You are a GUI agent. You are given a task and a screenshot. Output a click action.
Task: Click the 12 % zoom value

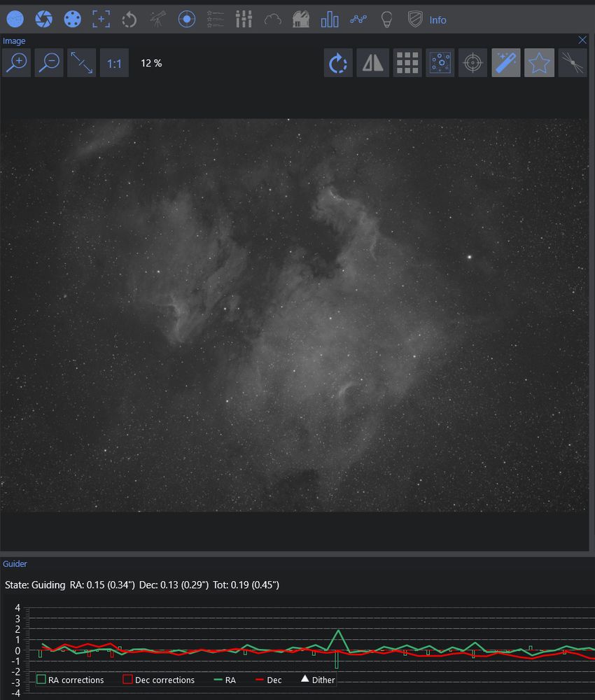point(151,63)
